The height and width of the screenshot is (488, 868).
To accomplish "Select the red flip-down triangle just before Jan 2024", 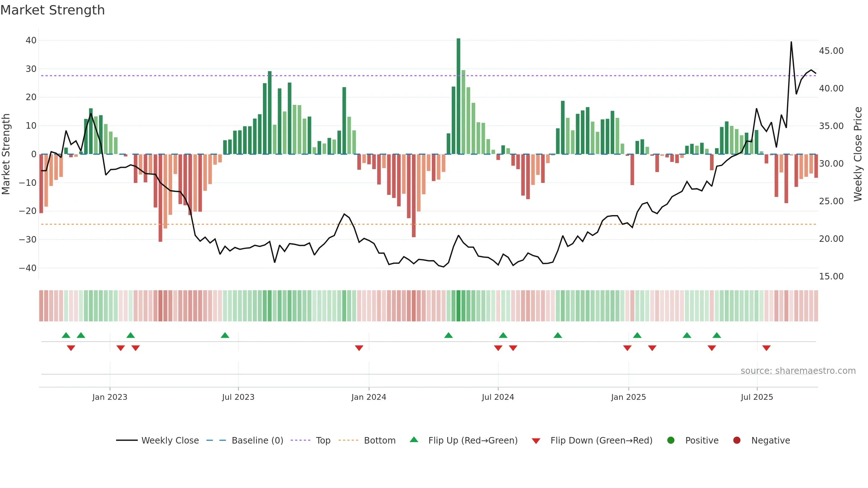I will pyautogui.click(x=359, y=348).
